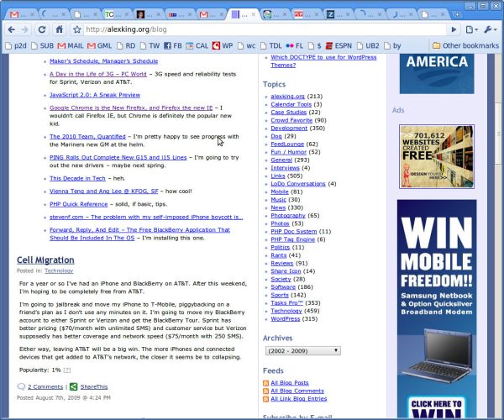Viewport: 504px width, 420px height.
Task: Switch to the TC tab
Action: (116, 14)
